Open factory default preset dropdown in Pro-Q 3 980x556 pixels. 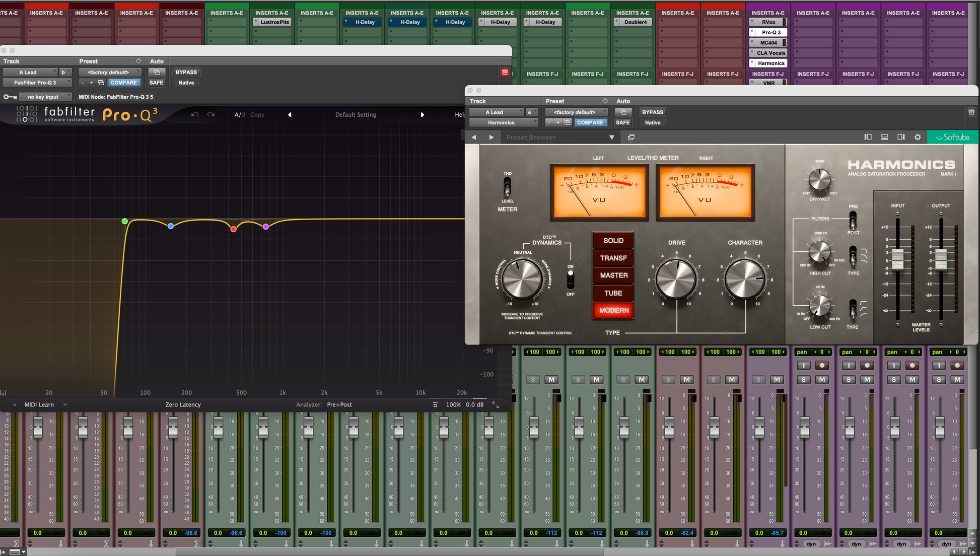pyautogui.click(x=110, y=73)
